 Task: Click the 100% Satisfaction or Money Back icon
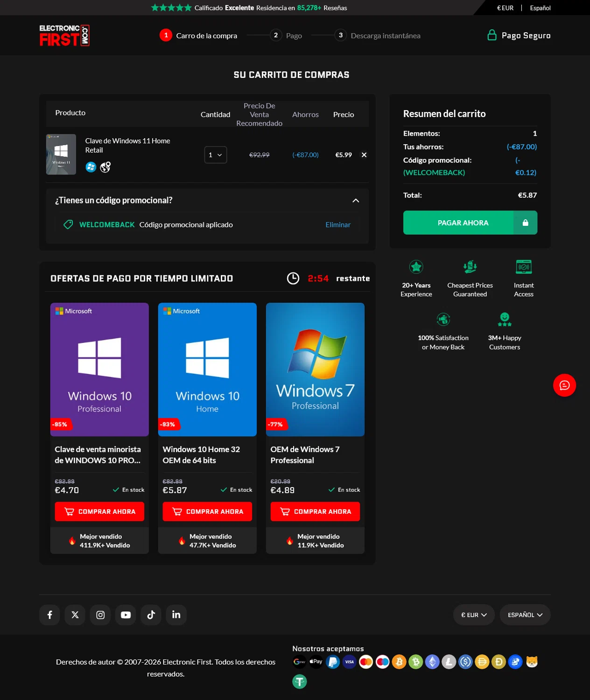pos(443,319)
